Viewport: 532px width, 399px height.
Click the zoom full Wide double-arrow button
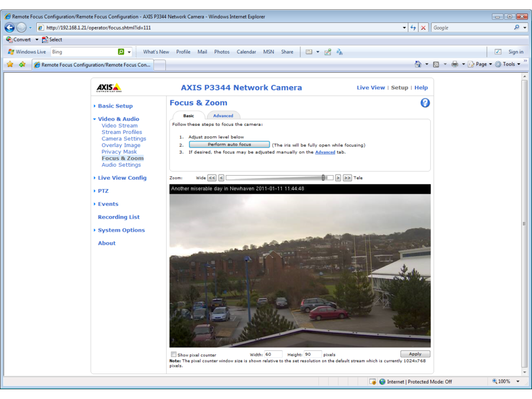[212, 178]
